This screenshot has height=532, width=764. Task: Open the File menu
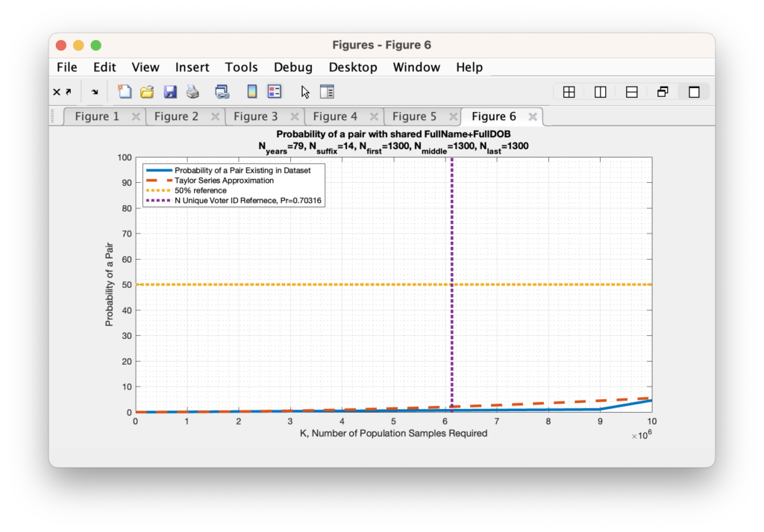pyautogui.click(x=66, y=67)
